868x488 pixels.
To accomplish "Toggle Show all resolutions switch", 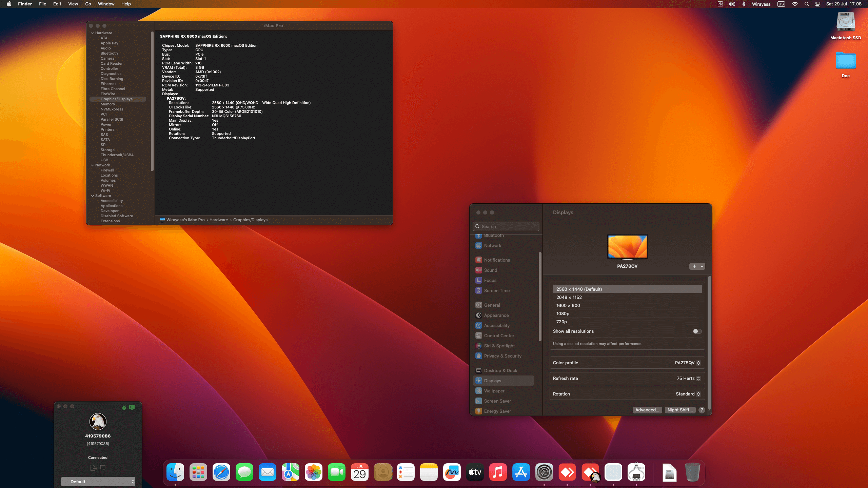I will (697, 331).
